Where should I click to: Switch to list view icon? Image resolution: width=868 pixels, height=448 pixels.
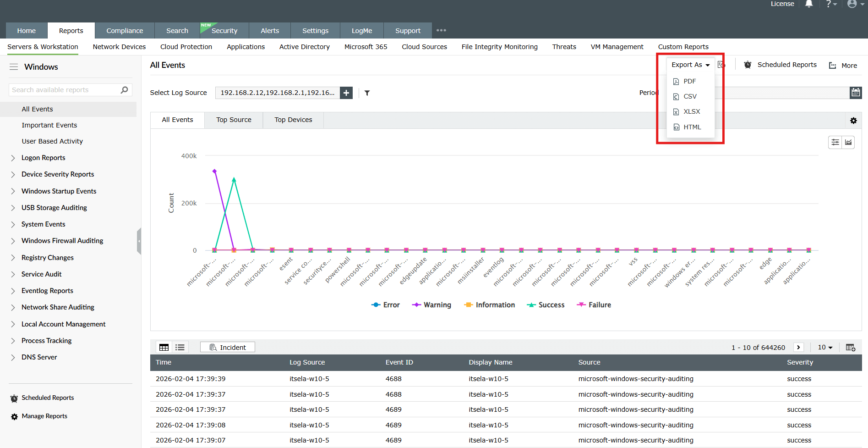tap(180, 347)
